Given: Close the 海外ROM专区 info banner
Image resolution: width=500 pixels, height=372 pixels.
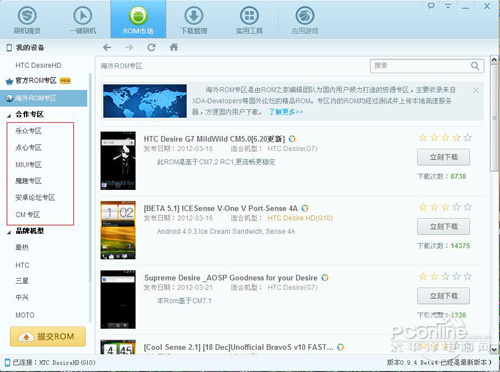Looking at the screenshot, I should 476,90.
